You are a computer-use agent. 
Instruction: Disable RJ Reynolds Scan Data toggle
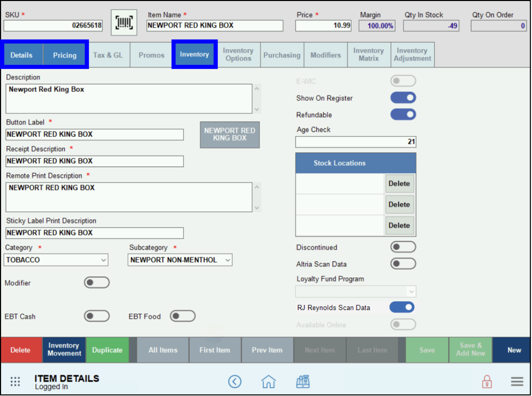pos(402,307)
